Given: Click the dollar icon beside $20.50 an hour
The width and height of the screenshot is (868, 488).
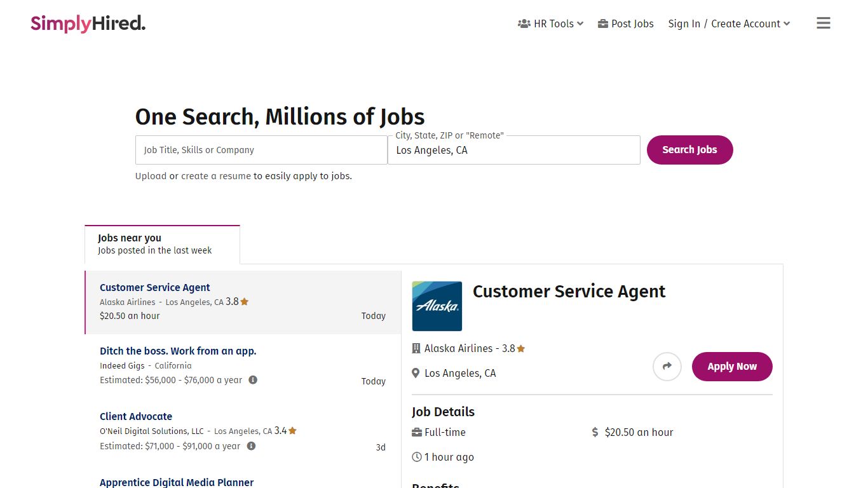Looking at the screenshot, I should tap(595, 432).
